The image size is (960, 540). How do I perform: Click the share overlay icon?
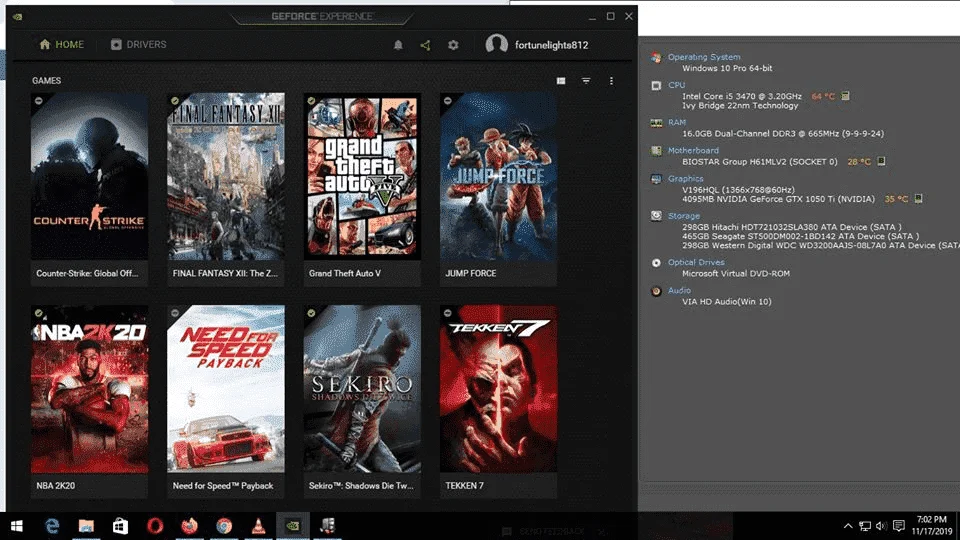(x=426, y=45)
